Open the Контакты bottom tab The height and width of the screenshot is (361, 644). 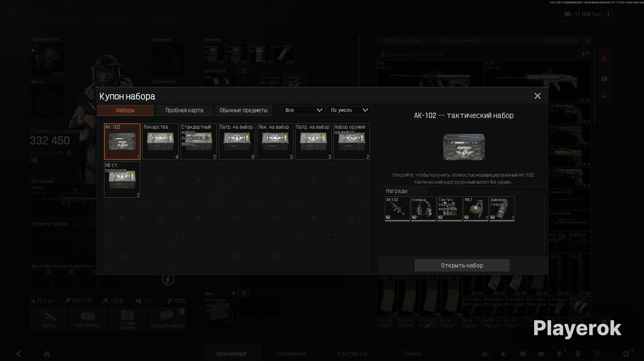click(352, 353)
